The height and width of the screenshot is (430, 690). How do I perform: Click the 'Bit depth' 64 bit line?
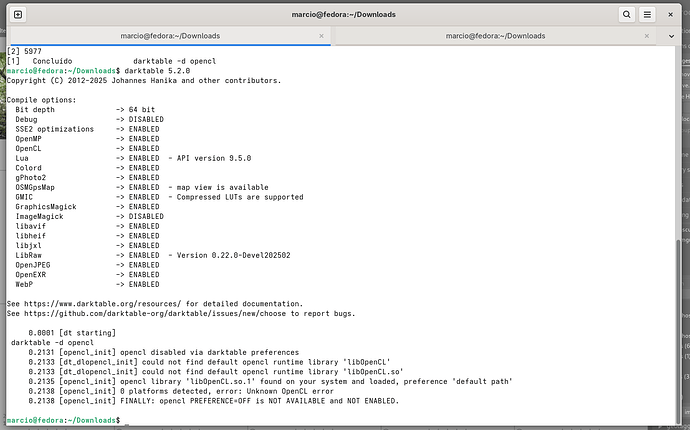pos(85,110)
